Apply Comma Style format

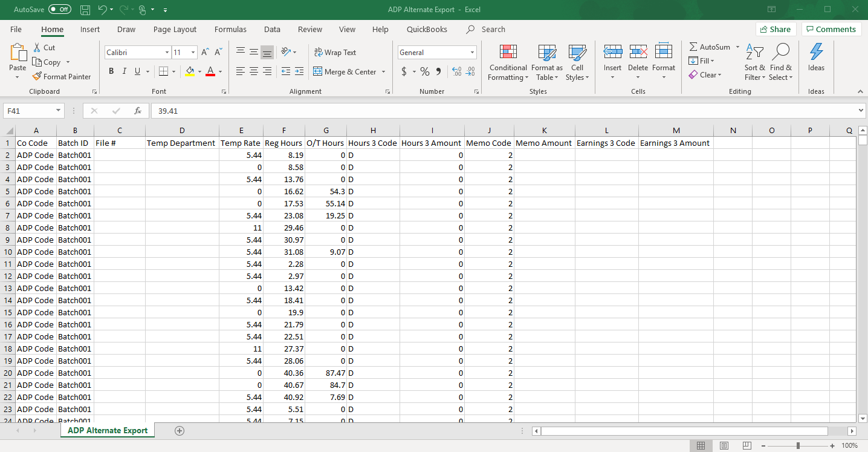(438, 71)
